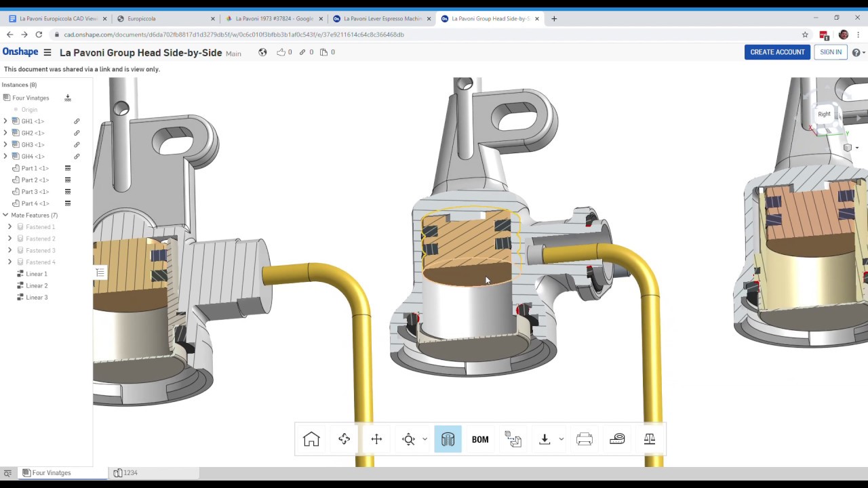Activate the zoom to fit tool

point(408,439)
